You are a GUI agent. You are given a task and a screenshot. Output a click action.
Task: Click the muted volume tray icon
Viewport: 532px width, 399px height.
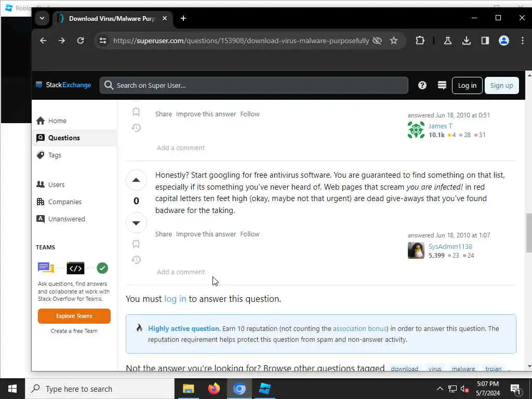(465, 389)
